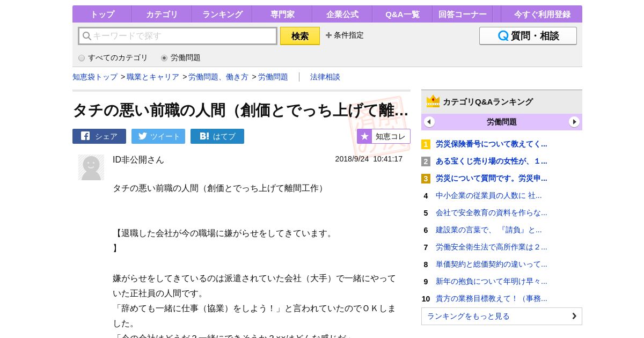Open rank 6 建設業の言葉で question
The image size is (644, 338).
(x=489, y=230)
